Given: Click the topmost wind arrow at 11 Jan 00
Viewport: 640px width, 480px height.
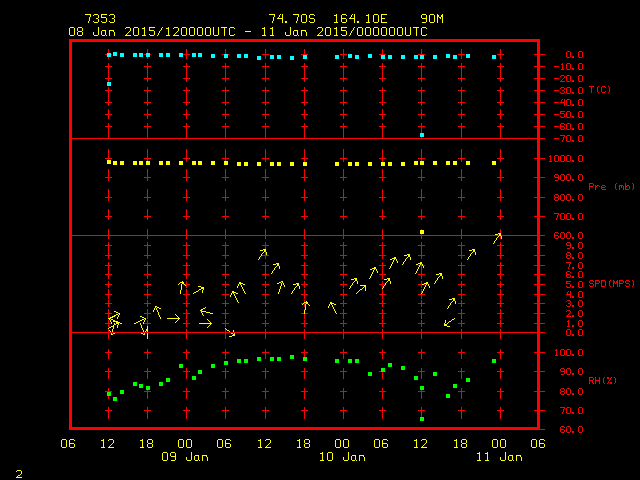Looking at the screenshot, I should 497,237.
